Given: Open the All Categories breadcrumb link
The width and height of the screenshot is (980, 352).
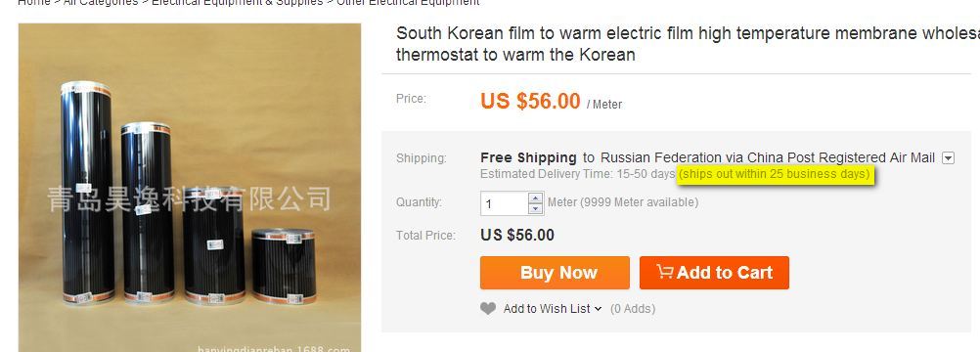Looking at the screenshot, I should pyautogui.click(x=101, y=3).
